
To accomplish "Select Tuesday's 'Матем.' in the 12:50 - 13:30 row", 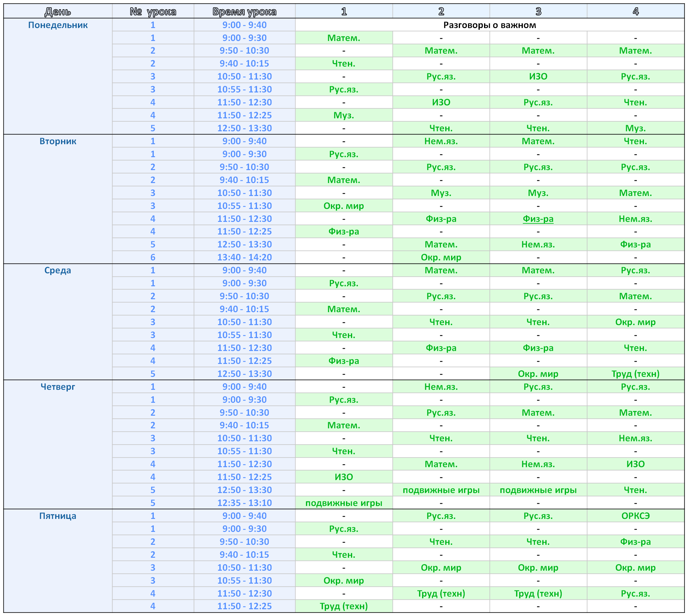I will click(441, 244).
